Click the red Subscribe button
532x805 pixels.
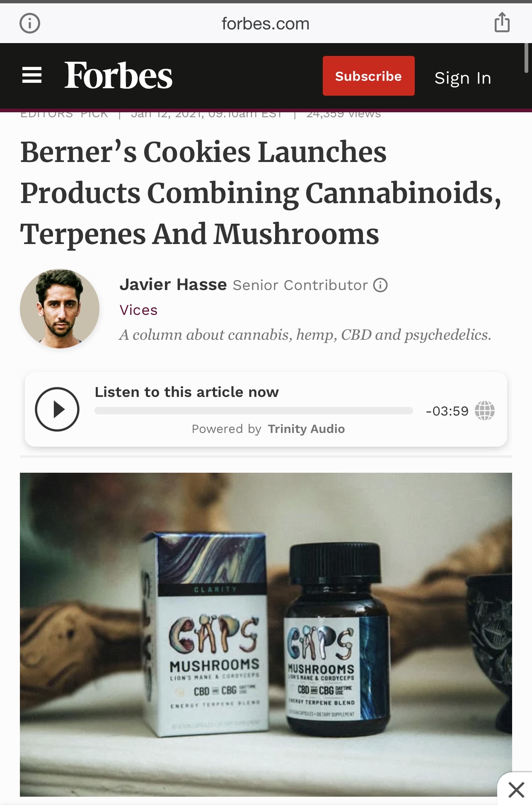[368, 76]
